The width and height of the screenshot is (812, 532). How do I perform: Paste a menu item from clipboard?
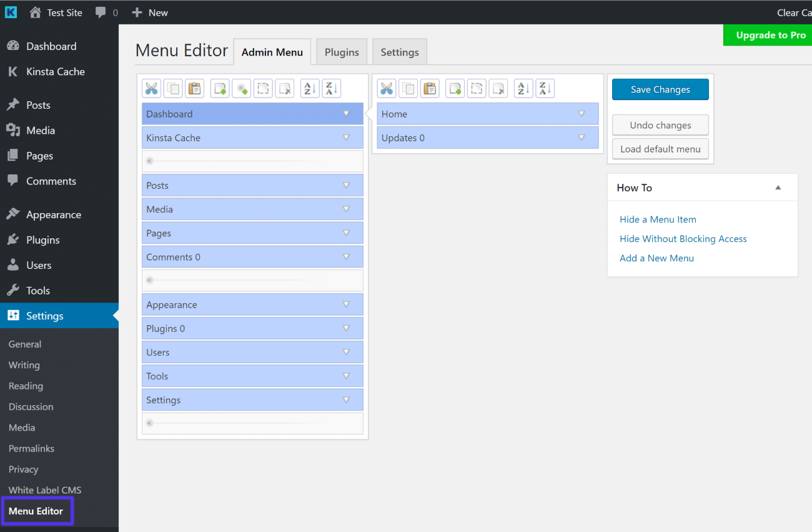pos(194,88)
